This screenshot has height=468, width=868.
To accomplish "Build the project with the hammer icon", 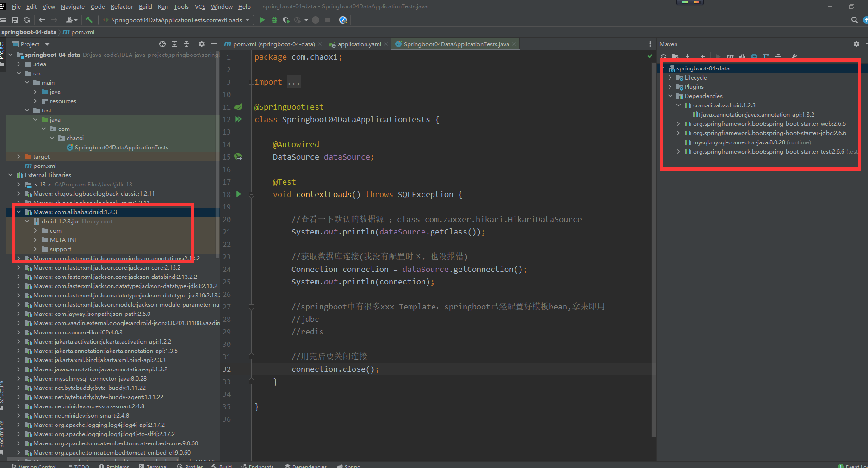I will 89,20.
